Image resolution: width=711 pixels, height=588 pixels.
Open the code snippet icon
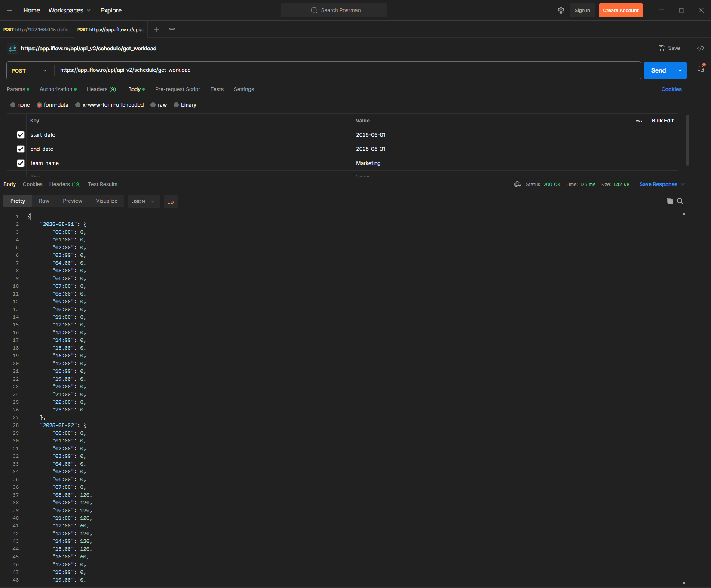[x=701, y=48]
